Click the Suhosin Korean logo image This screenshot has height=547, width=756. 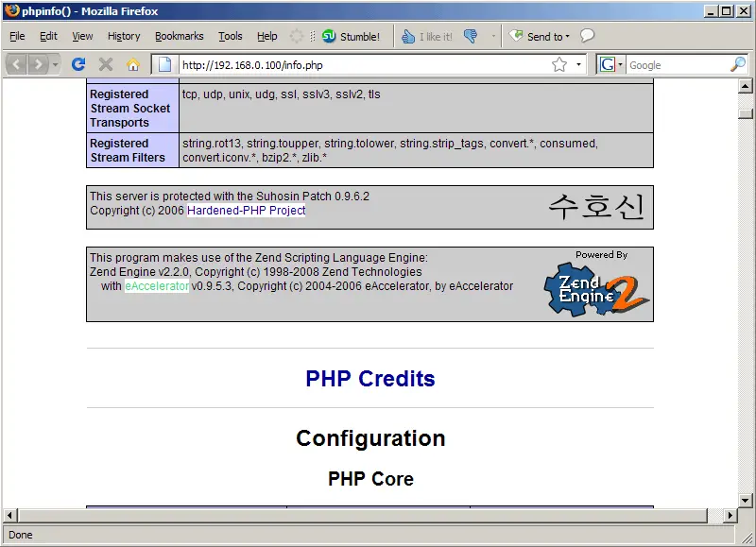click(x=596, y=206)
